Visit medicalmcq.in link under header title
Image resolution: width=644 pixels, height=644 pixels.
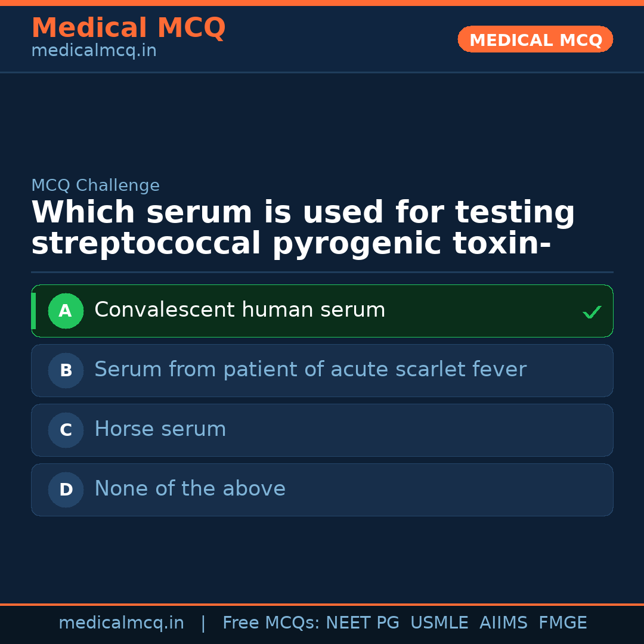pos(94,51)
